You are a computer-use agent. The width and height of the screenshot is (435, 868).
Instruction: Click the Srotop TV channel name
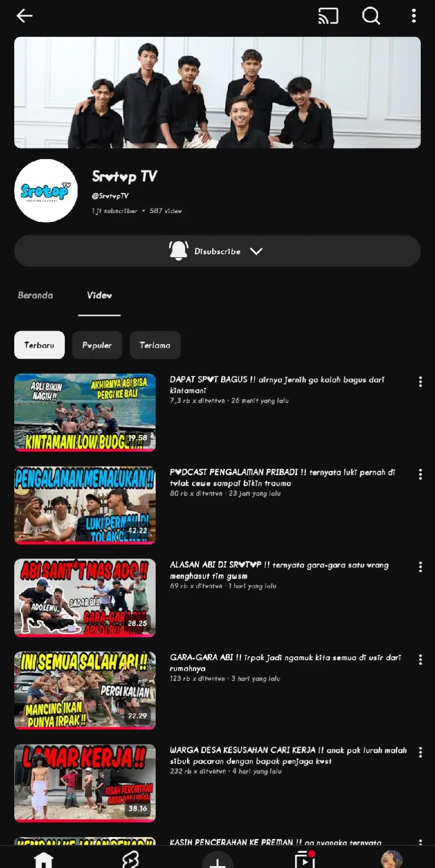pyautogui.click(x=124, y=176)
